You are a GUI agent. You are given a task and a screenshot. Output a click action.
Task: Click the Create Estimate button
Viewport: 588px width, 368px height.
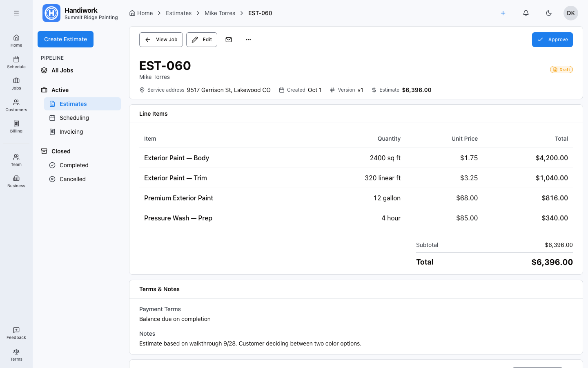pyautogui.click(x=65, y=39)
